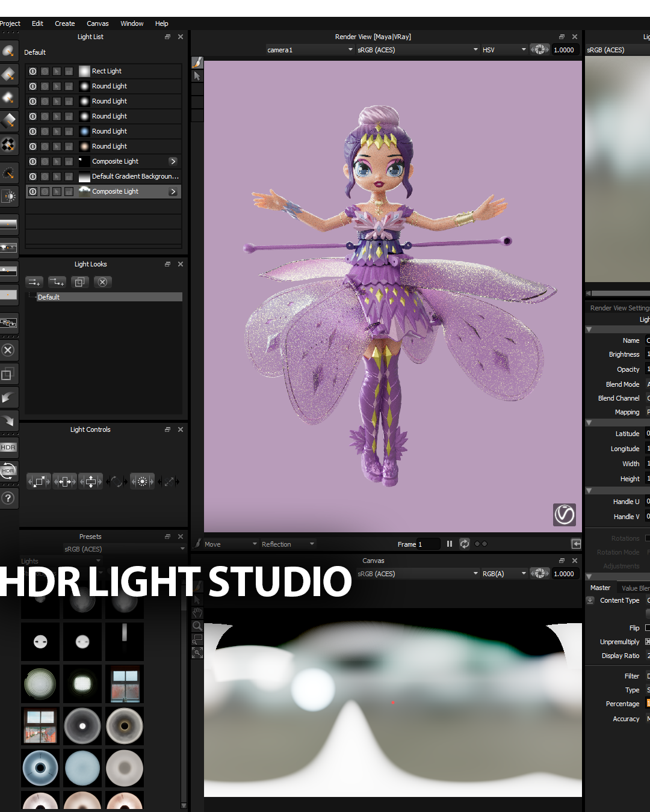Toggle on/off for Rect Light
This screenshot has height=812, width=650.
click(32, 71)
